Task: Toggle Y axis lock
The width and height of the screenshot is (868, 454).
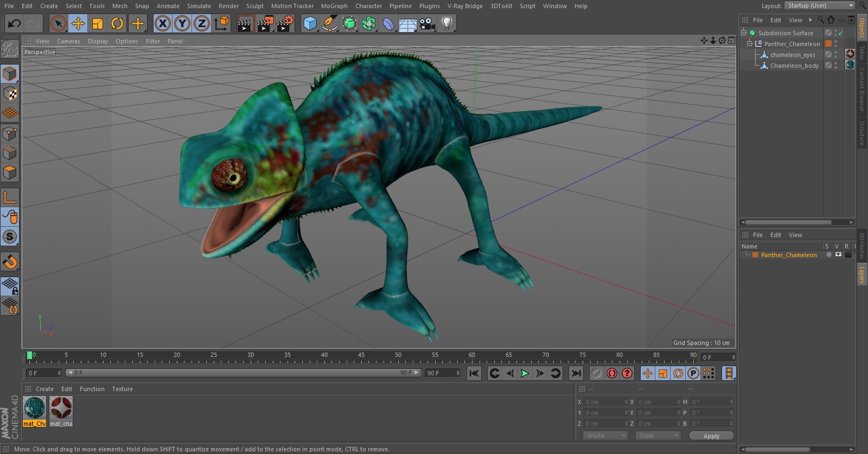Action: click(182, 23)
